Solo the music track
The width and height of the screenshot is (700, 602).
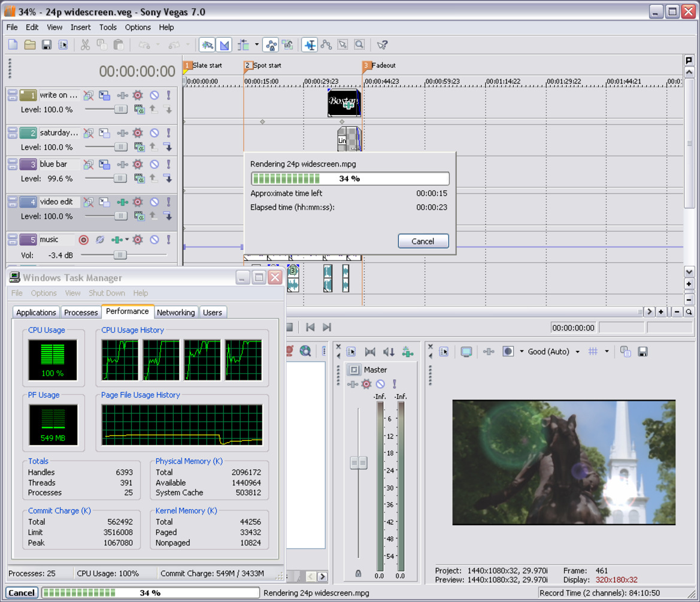168,240
